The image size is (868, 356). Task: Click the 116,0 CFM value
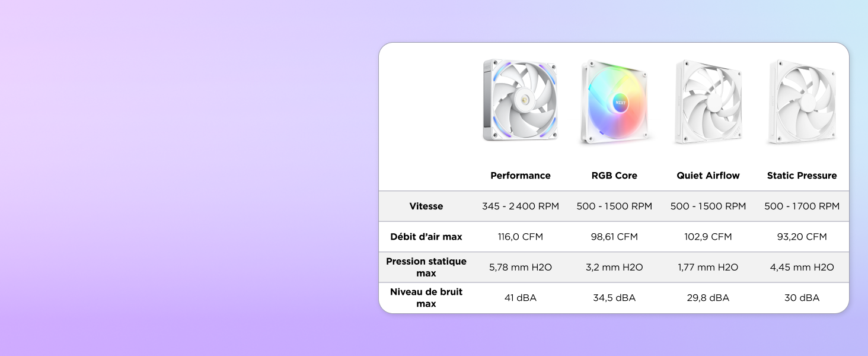point(521,237)
